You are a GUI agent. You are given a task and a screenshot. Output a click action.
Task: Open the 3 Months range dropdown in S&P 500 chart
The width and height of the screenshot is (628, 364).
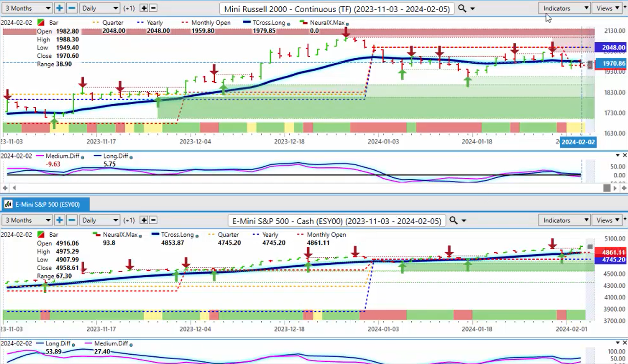(27, 220)
